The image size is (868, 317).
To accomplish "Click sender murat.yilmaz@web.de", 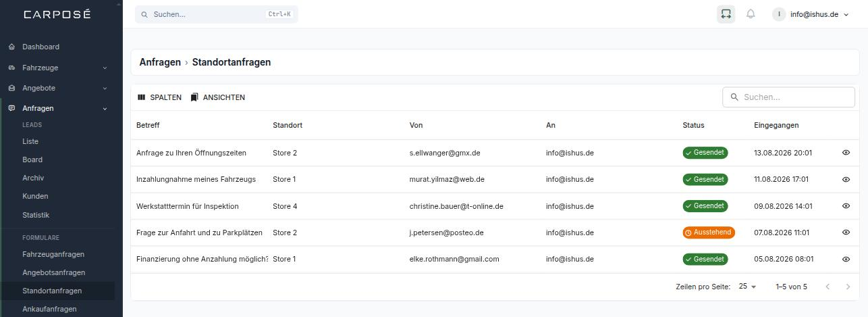I will click(447, 179).
